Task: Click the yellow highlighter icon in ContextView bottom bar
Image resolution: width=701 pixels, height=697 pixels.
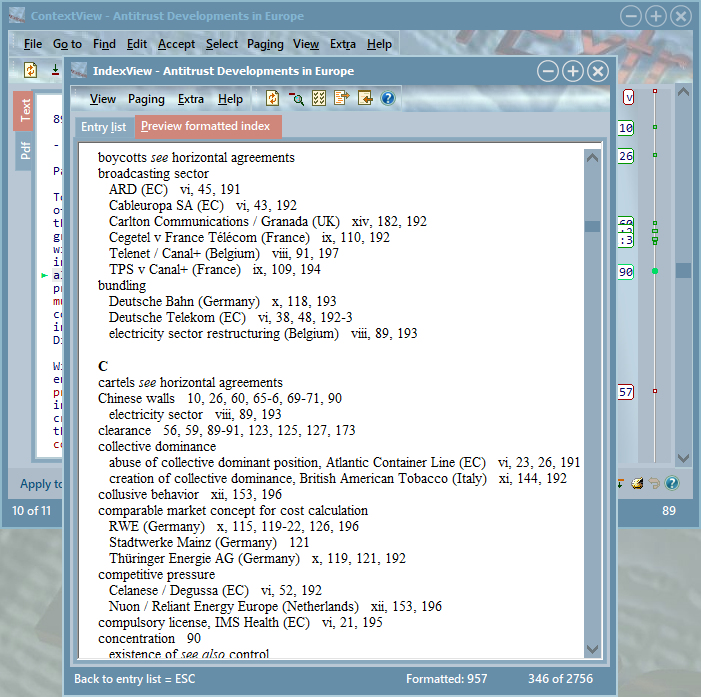Action: tap(637, 483)
